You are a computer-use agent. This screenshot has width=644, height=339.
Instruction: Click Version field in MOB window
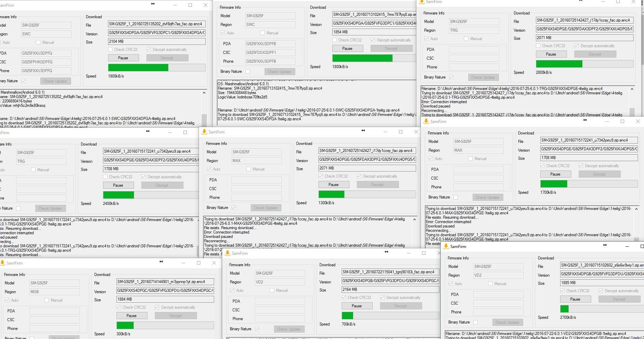(x=165, y=290)
